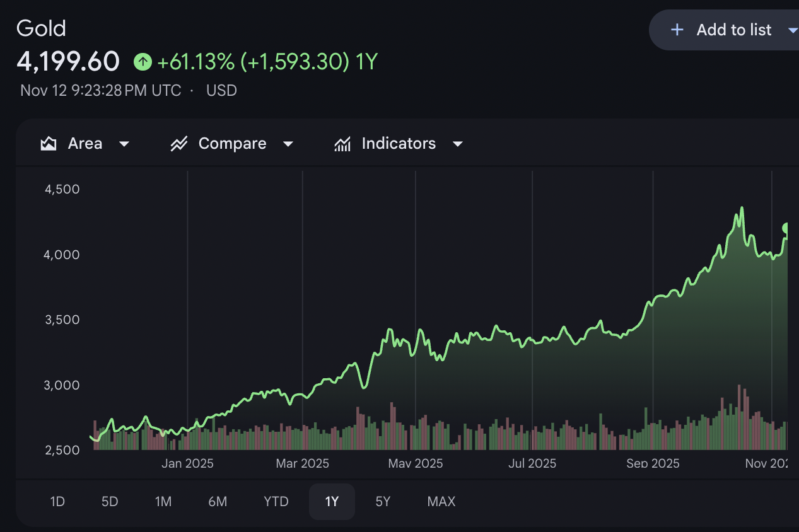Open the Compare dropdown arrow

[288, 144]
